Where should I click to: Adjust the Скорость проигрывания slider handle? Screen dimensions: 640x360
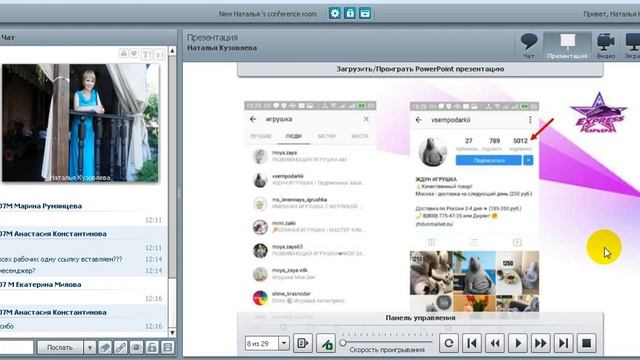click(343, 342)
